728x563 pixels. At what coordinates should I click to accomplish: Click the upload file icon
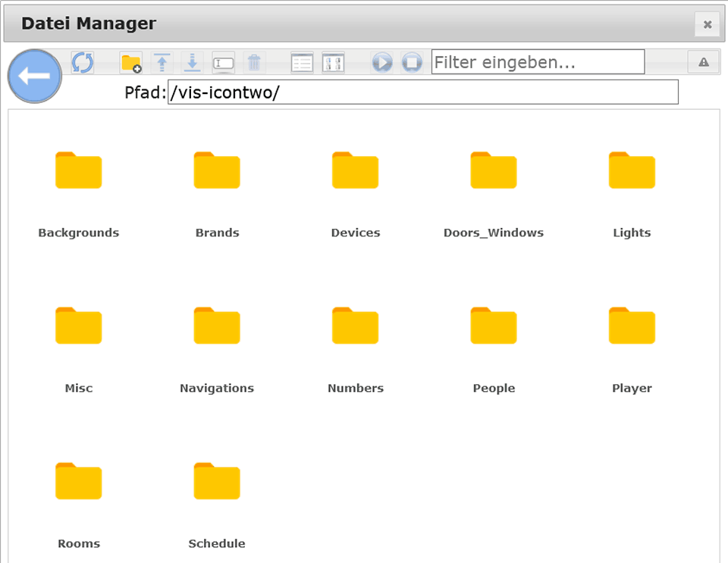162,63
